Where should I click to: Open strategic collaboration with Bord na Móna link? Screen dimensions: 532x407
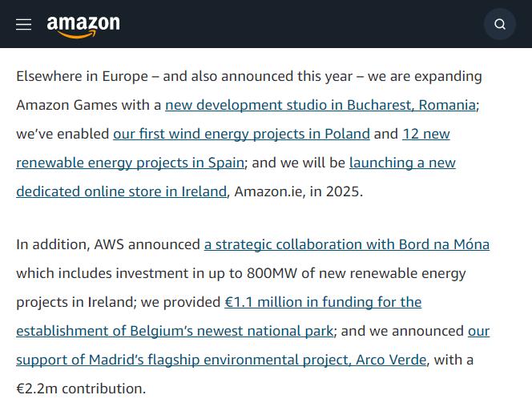(x=347, y=244)
